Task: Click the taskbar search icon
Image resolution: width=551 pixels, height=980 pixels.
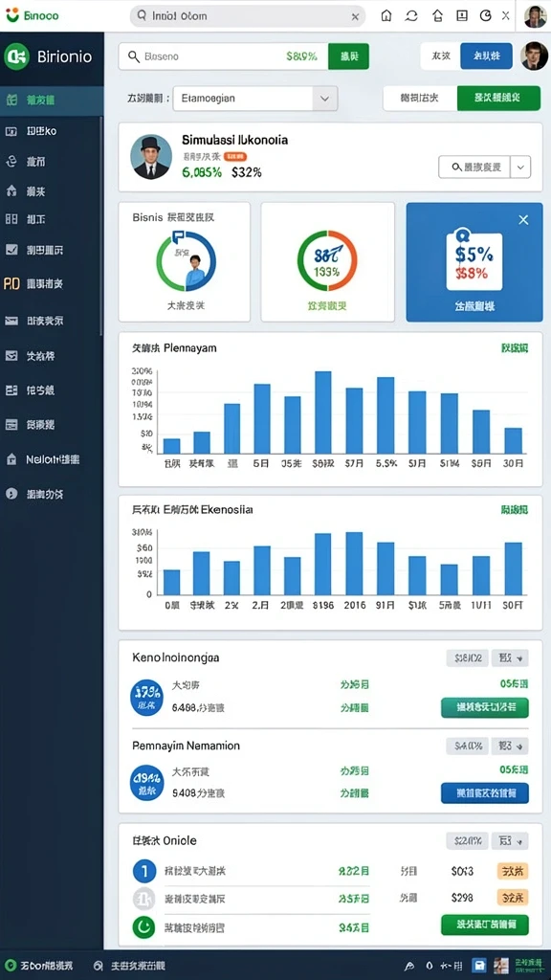Action: point(99,966)
